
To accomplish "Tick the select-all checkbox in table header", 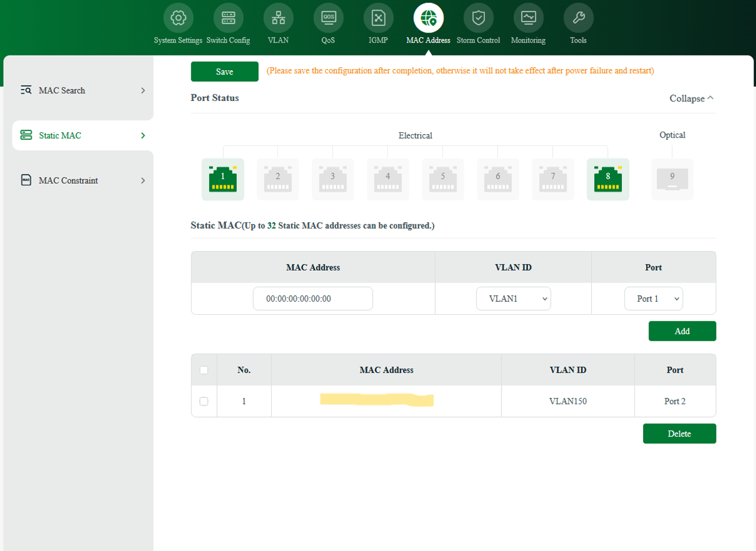I will [x=204, y=370].
